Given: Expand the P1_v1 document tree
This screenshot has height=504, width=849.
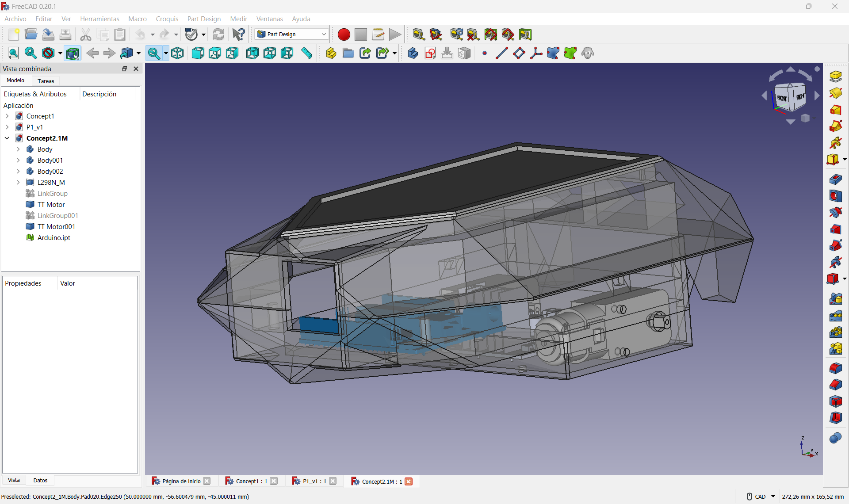Looking at the screenshot, I should point(7,127).
